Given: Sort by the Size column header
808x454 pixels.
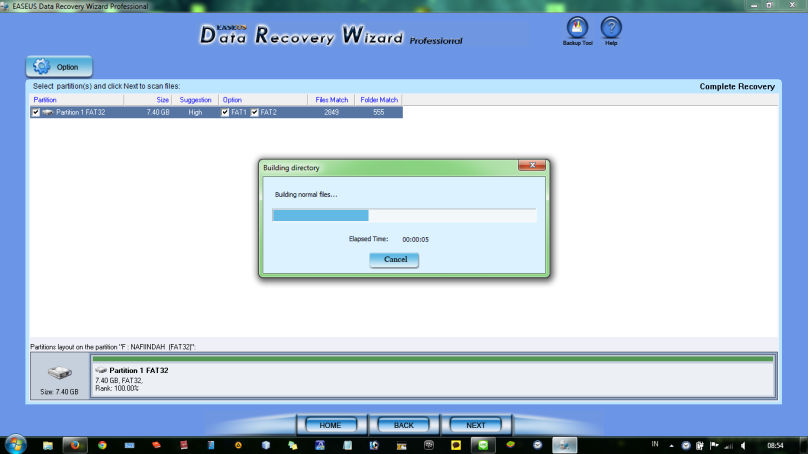Looking at the screenshot, I should [x=148, y=100].
